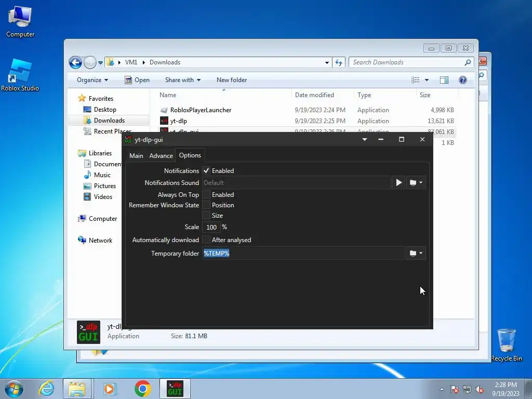
Task: Open Explorer recent pages dropdown
Action: pos(100,63)
